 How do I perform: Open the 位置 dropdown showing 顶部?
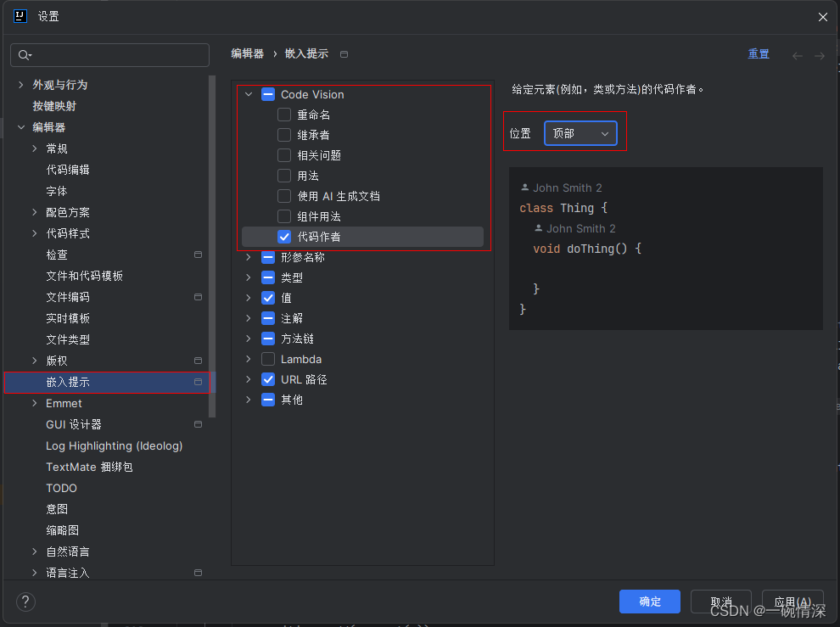580,132
